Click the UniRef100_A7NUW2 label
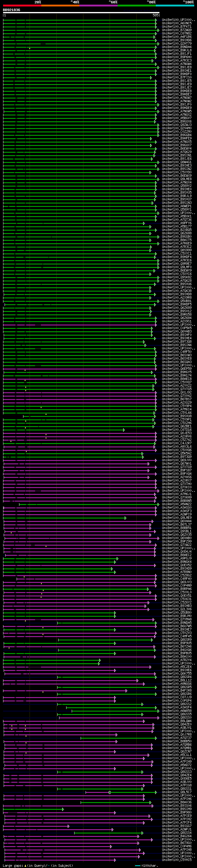This screenshot has width=197, height=868. (x=177, y=101)
